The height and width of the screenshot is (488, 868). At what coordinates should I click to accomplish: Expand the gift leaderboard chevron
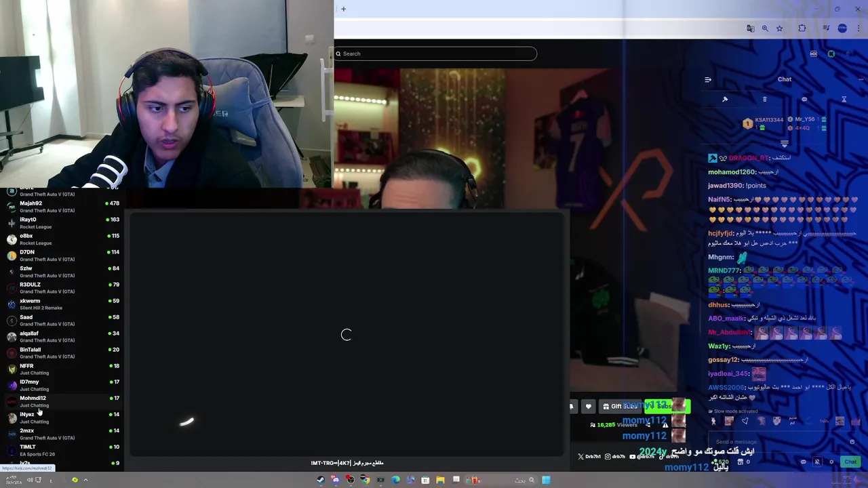click(785, 144)
